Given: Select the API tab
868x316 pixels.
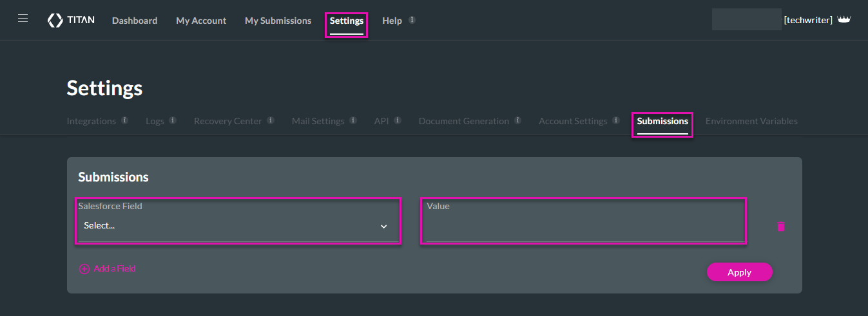Looking at the screenshot, I should [x=381, y=121].
